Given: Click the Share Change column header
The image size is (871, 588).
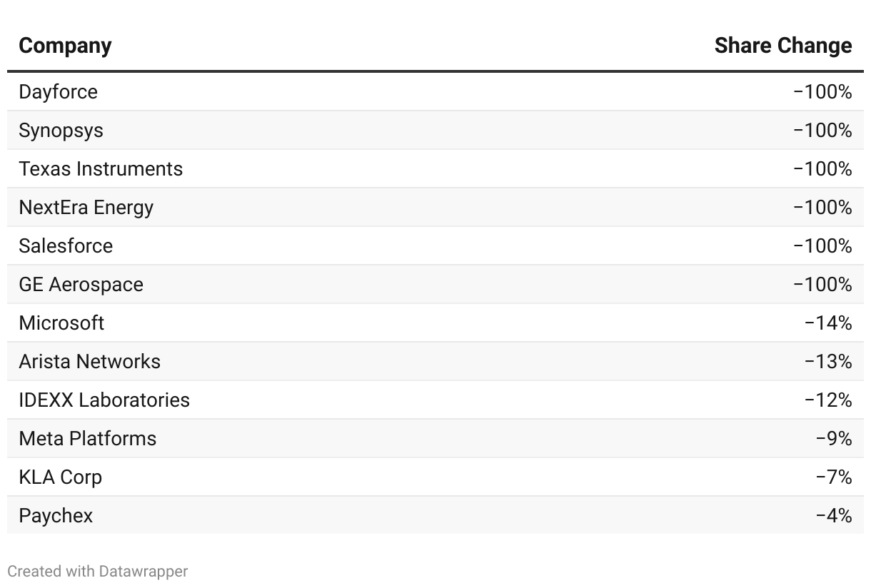Looking at the screenshot, I should (782, 46).
